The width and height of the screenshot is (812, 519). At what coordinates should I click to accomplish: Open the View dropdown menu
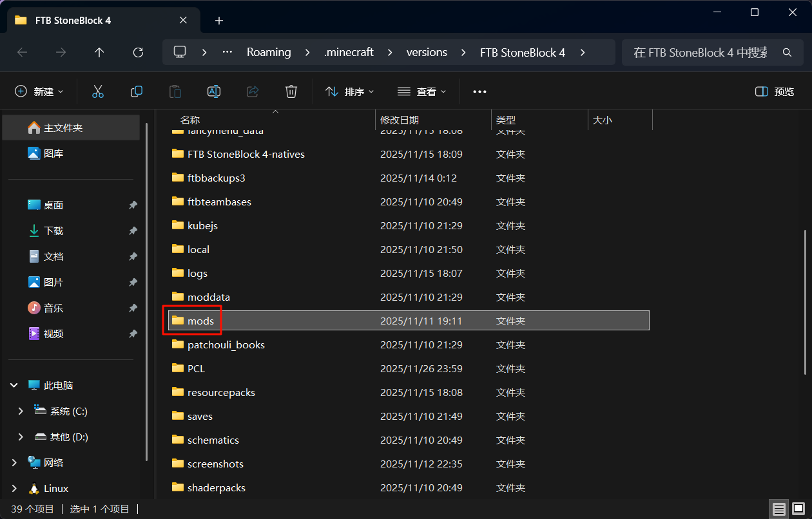[422, 91]
